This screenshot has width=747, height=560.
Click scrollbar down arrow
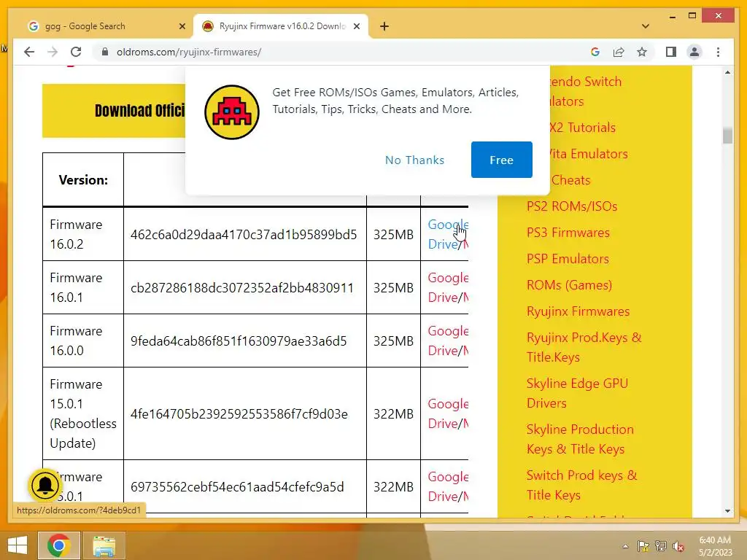727,511
